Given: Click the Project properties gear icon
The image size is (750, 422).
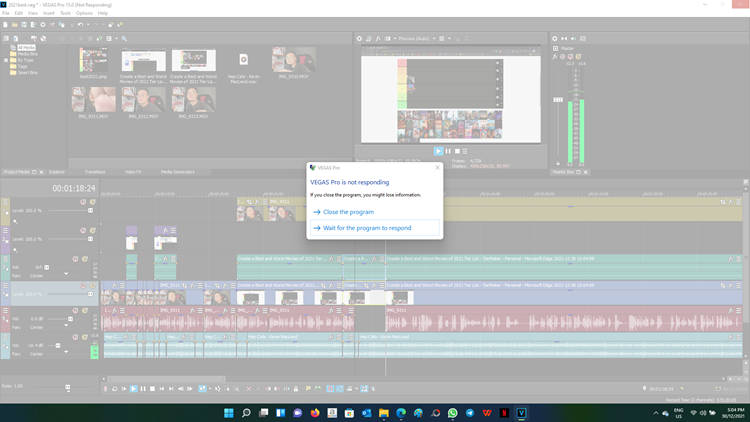Looking at the screenshot, I should (x=43, y=24).
